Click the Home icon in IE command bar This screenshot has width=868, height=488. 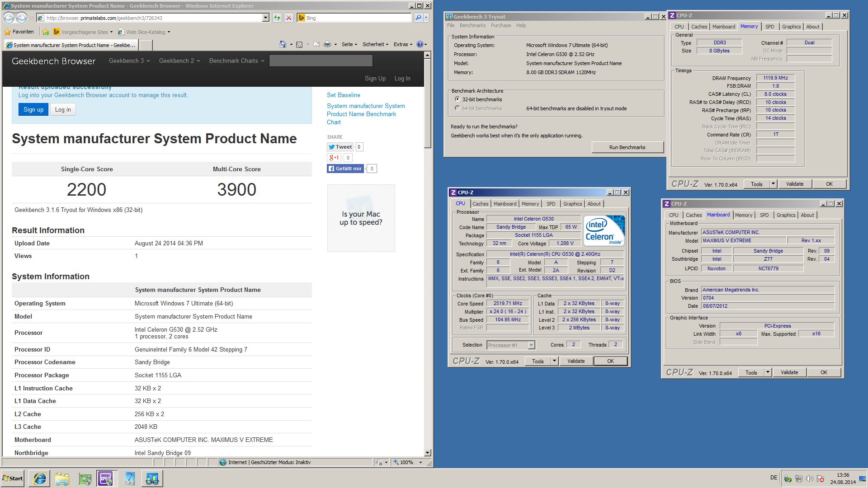coord(283,44)
